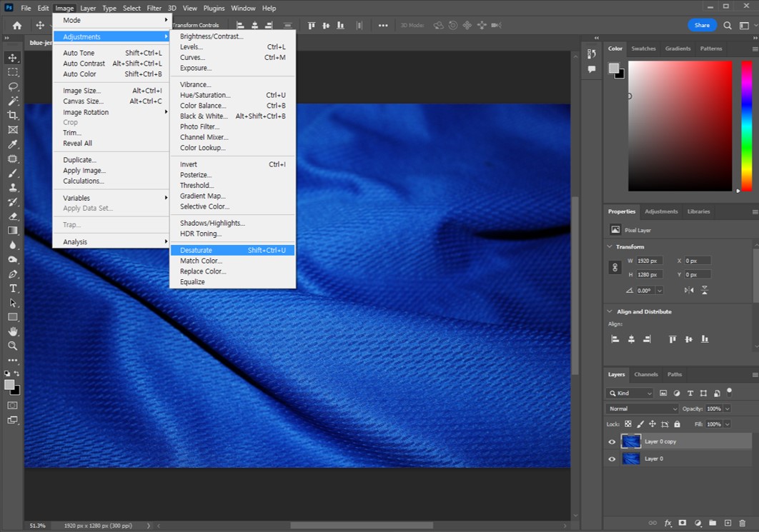Screen dimensions: 759x532
Task: Hide Layer 0 visibility eye
Action: tap(612, 459)
